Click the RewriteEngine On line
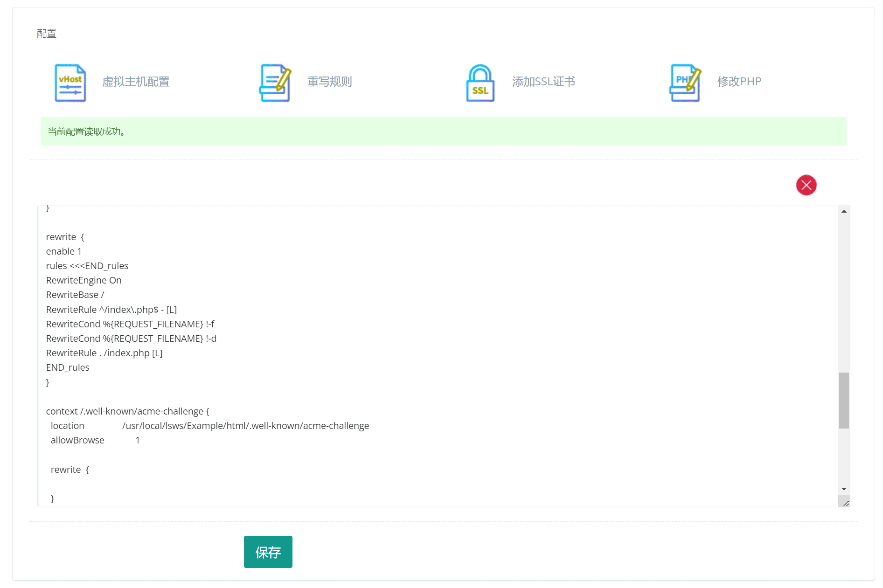The image size is (883, 588). [83, 280]
